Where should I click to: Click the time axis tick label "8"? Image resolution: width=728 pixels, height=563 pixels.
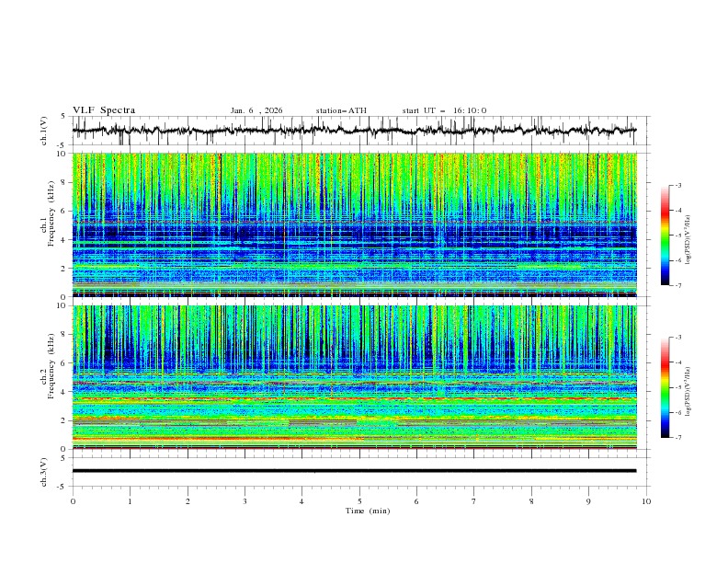tap(531, 501)
